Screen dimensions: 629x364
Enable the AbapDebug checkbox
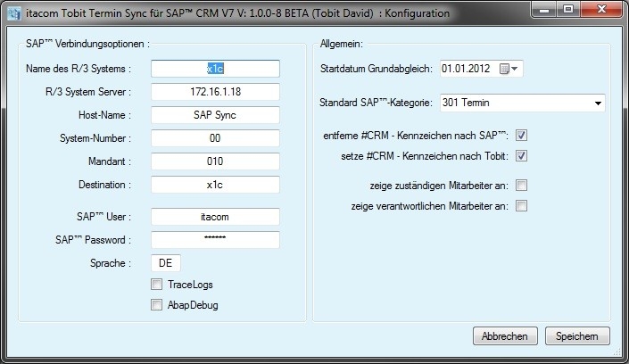[156, 304]
